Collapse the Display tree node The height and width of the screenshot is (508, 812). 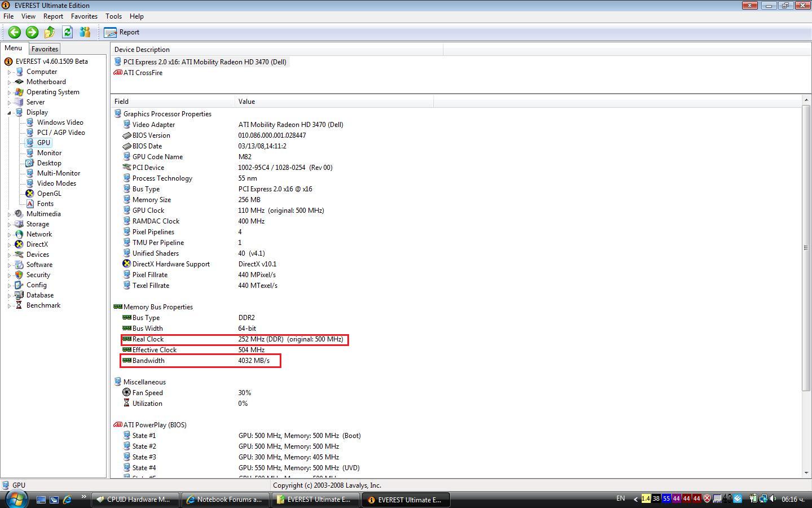pos(10,113)
